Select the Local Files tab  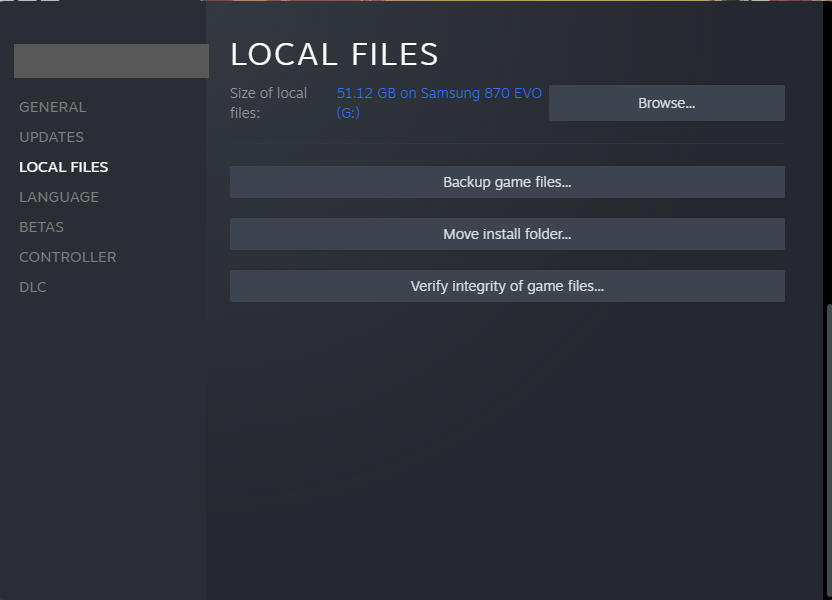coord(64,167)
